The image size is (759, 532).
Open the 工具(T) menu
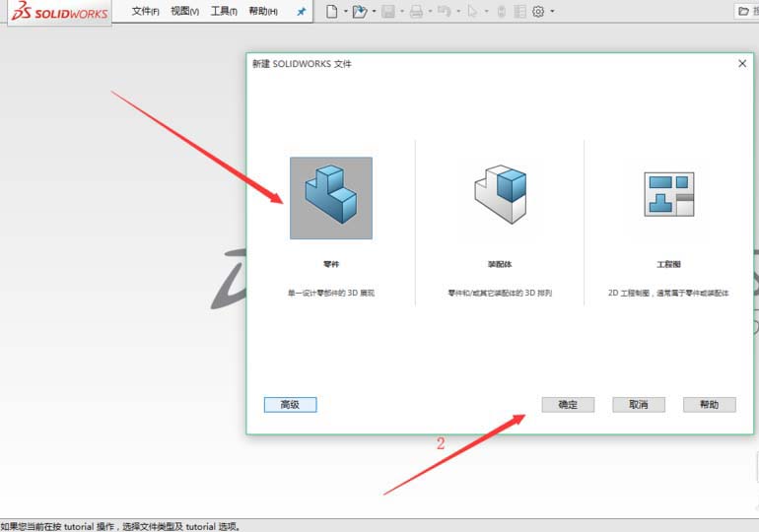pos(224,11)
